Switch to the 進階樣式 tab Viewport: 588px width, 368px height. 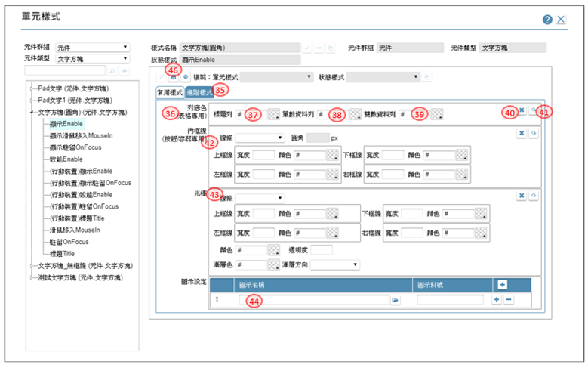pyautogui.click(x=199, y=92)
